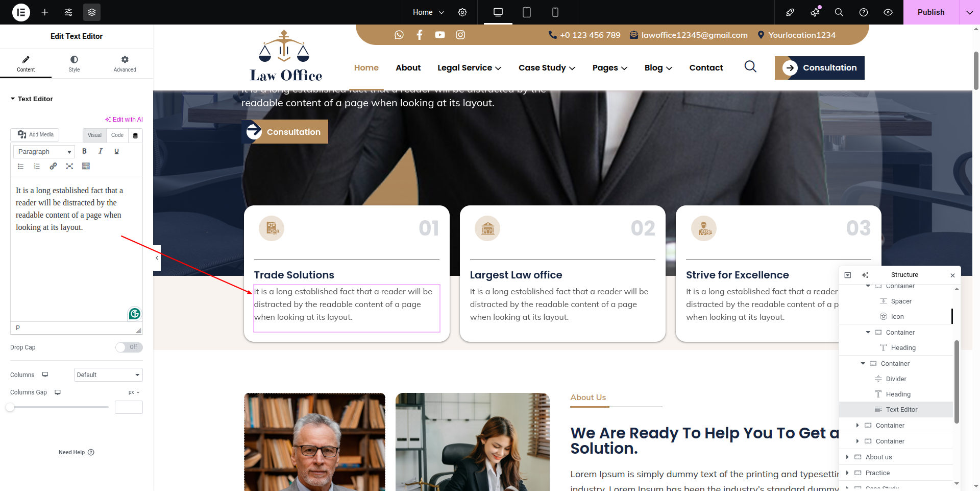Click the Publish button
This screenshot has width=980, height=491.
pos(931,12)
